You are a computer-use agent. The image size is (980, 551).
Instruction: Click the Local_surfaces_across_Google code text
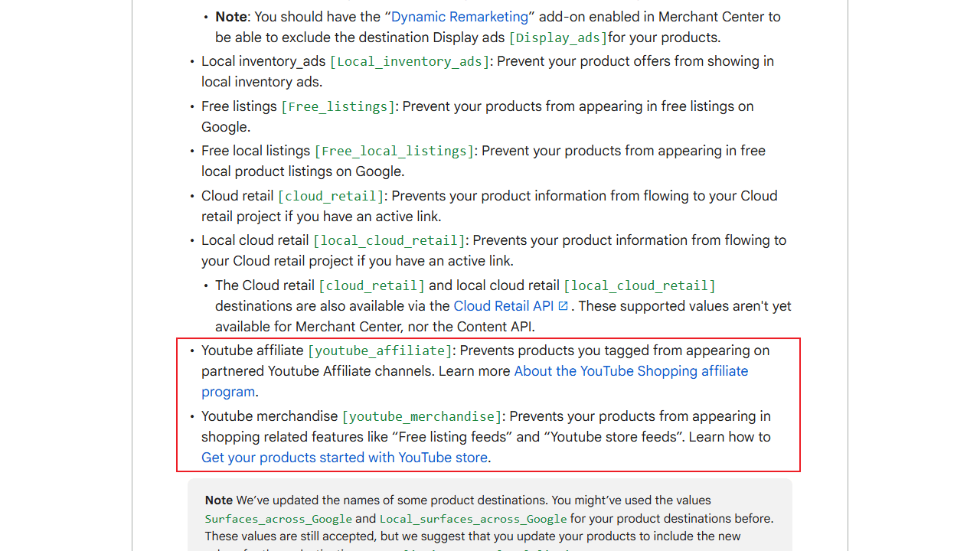[x=473, y=519]
